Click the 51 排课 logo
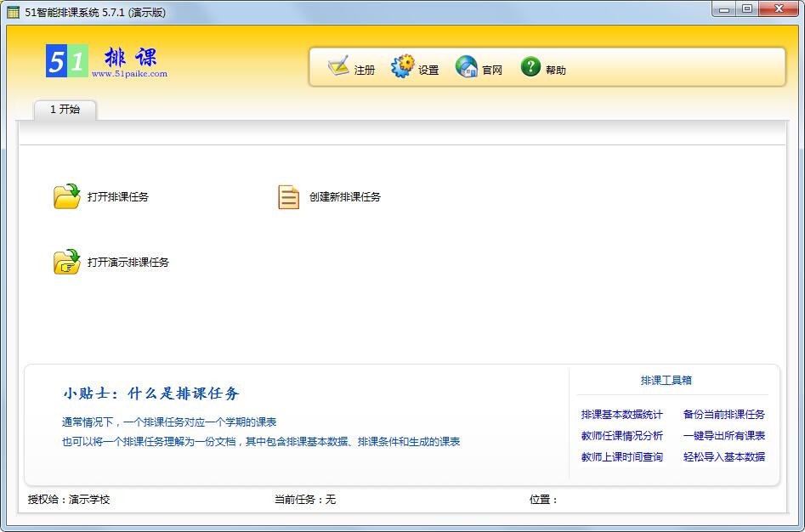 pyautogui.click(x=66, y=61)
